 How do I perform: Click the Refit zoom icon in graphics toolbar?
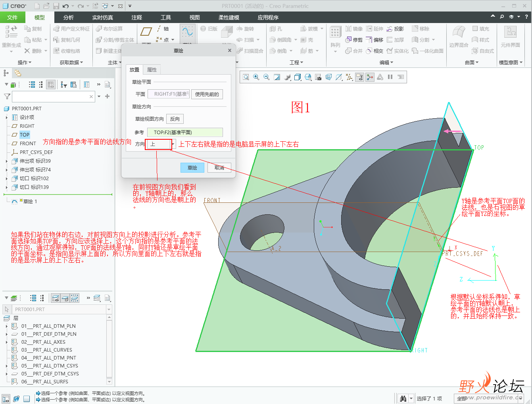(x=246, y=77)
